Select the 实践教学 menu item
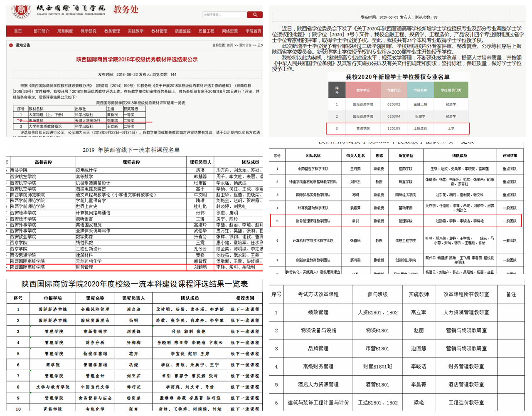Image resolution: width=532 pixels, height=416 pixels. tap(135, 31)
